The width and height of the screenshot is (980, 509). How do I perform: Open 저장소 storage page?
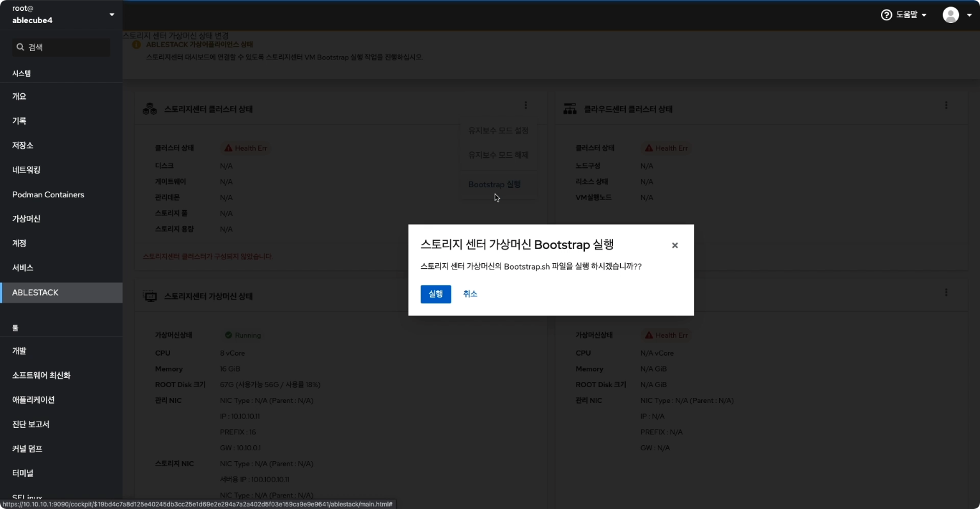(x=61, y=146)
